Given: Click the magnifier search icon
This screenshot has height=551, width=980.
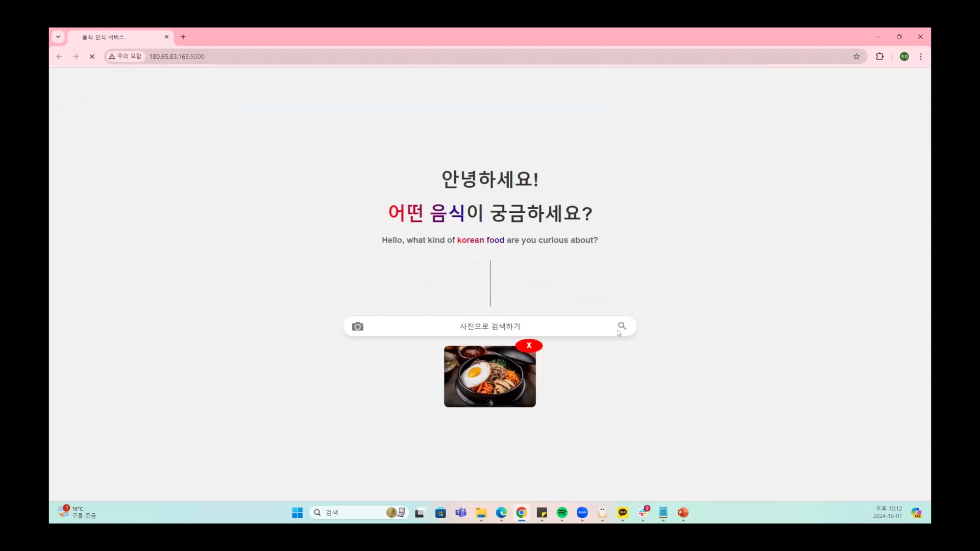Looking at the screenshot, I should pyautogui.click(x=622, y=325).
